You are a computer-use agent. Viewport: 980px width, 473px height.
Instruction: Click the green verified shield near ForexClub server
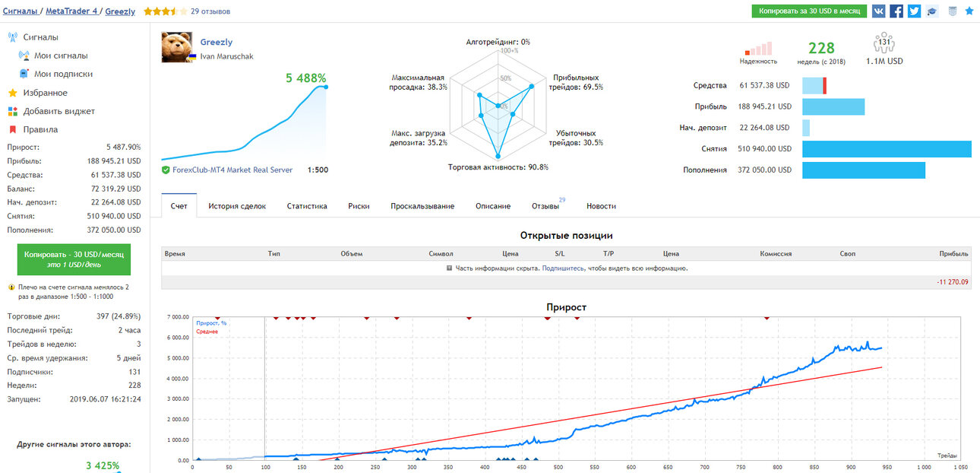click(x=166, y=170)
